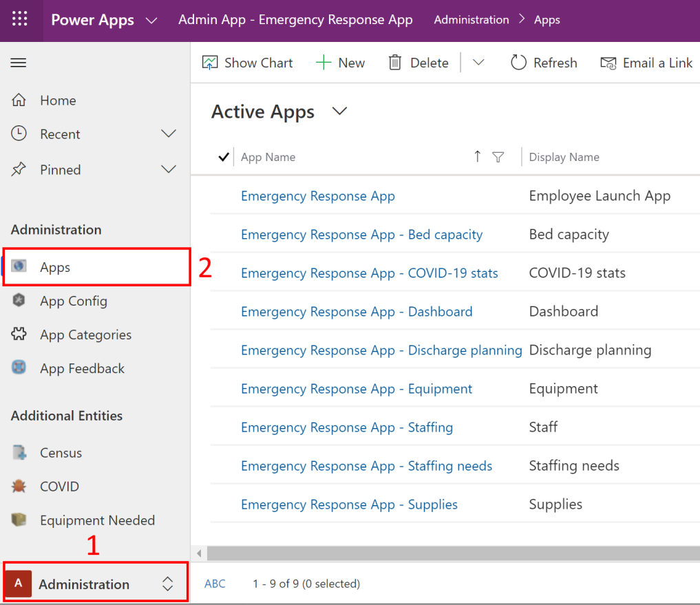Expand the Pinned section chevron
The width and height of the screenshot is (700, 605).
pyautogui.click(x=169, y=169)
